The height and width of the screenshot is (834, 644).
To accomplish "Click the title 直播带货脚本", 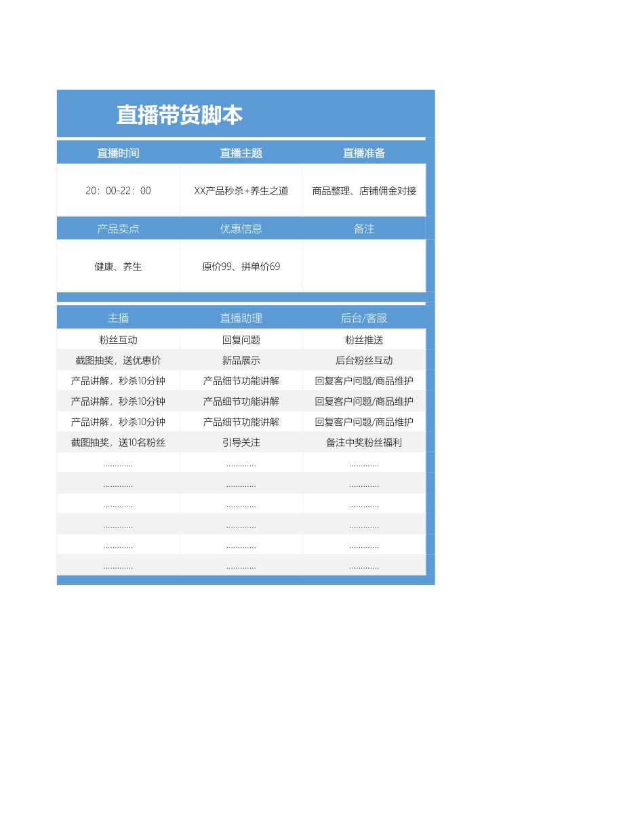I will (x=180, y=115).
